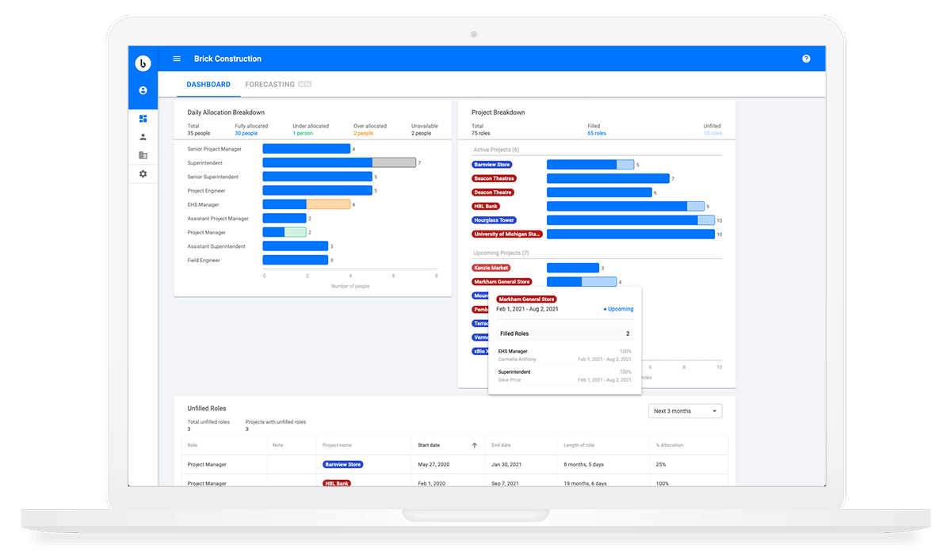This screenshot has width=951, height=560.
Task: Select the dashboard grid sidebar icon
Action: [x=143, y=119]
